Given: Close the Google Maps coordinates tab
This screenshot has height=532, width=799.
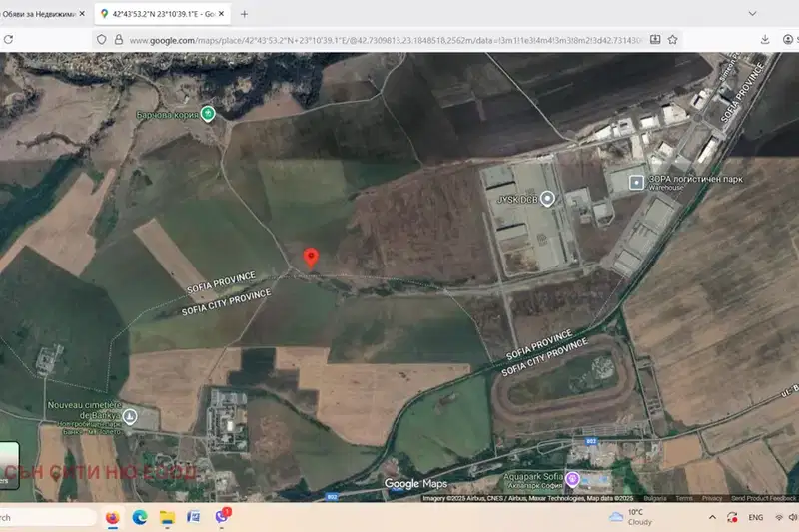Looking at the screenshot, I should (x=221, y=14).
